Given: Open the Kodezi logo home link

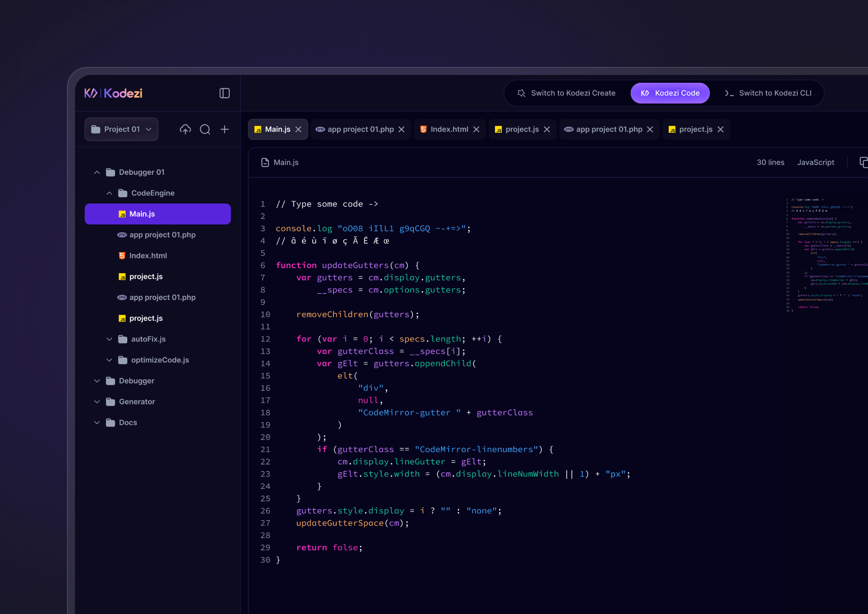Looking at the screenshot, I should [x=114, y=93].
